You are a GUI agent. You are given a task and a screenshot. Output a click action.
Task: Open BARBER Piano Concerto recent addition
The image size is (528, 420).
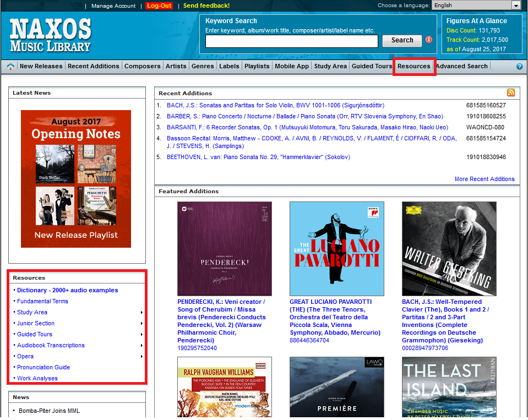(305, 117)
